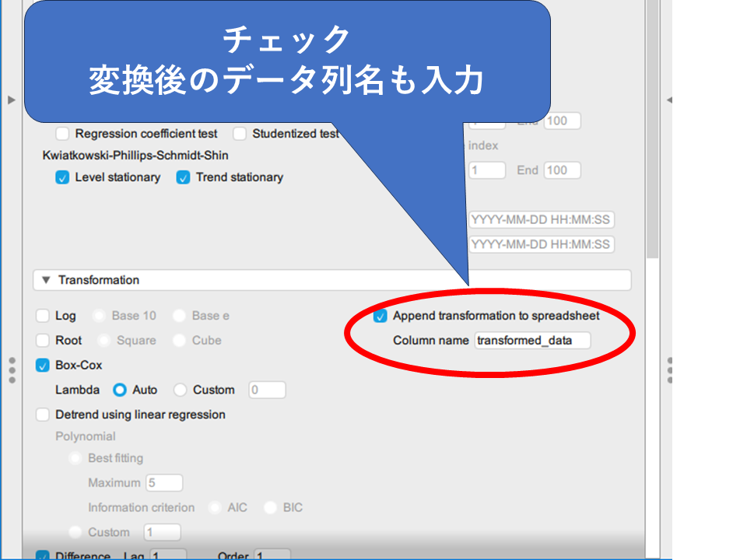Click the right panel collapse arrow
Image resolution: width=747 pixels, height=560 pixels.
click(669, 100)
